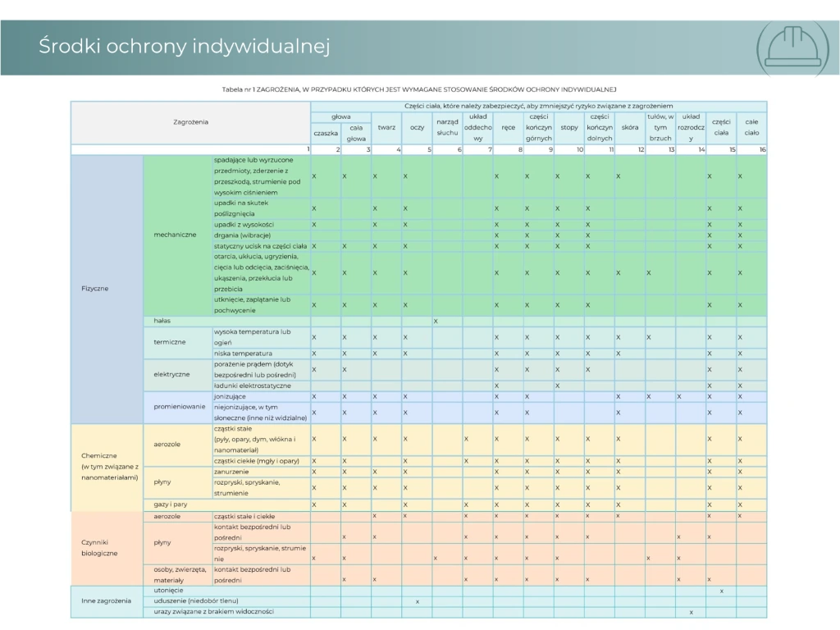Click the "Fizyczne" category cell
Viewport: 840px width, 630px height.
pyautogui.click(x=95, y=288)
